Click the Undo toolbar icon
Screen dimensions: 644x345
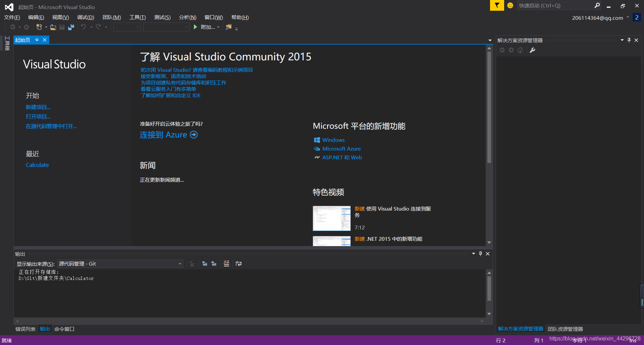click(84, 27)
